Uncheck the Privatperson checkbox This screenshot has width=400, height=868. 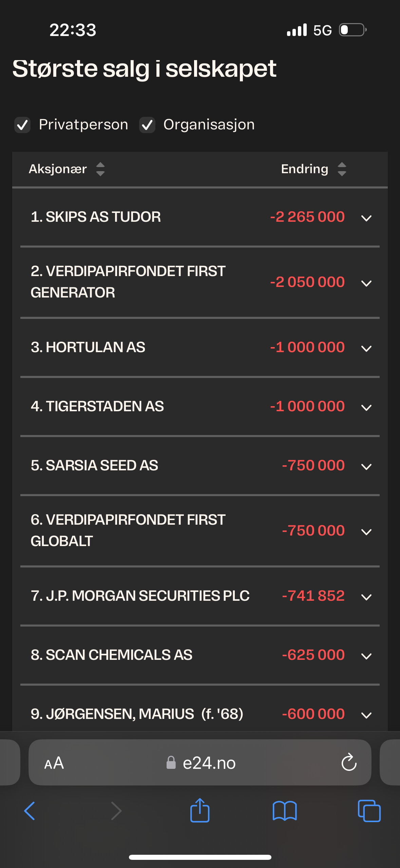point(22,125)
